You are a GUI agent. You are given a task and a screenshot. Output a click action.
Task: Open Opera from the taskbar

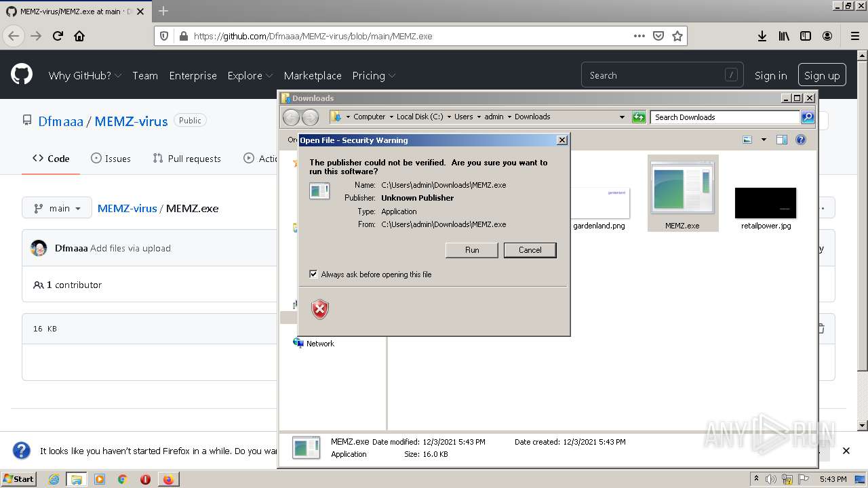point(145,479)
